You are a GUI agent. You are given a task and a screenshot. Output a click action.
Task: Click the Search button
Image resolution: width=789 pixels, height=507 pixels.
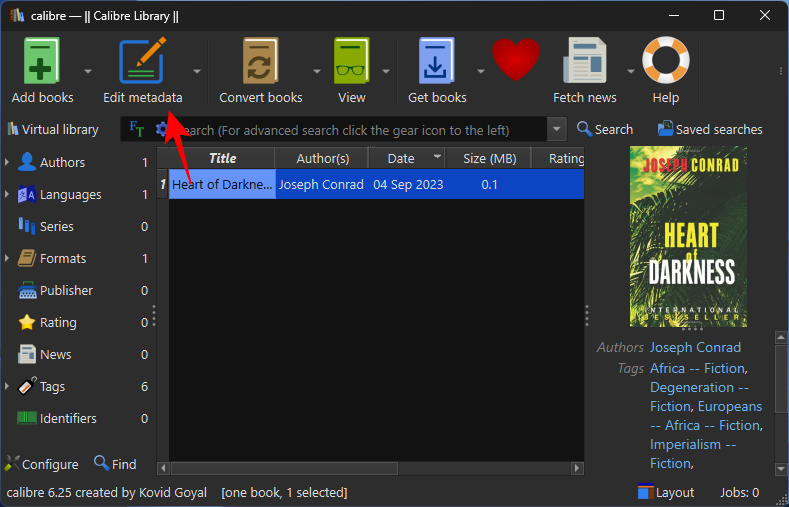(605, 129)
